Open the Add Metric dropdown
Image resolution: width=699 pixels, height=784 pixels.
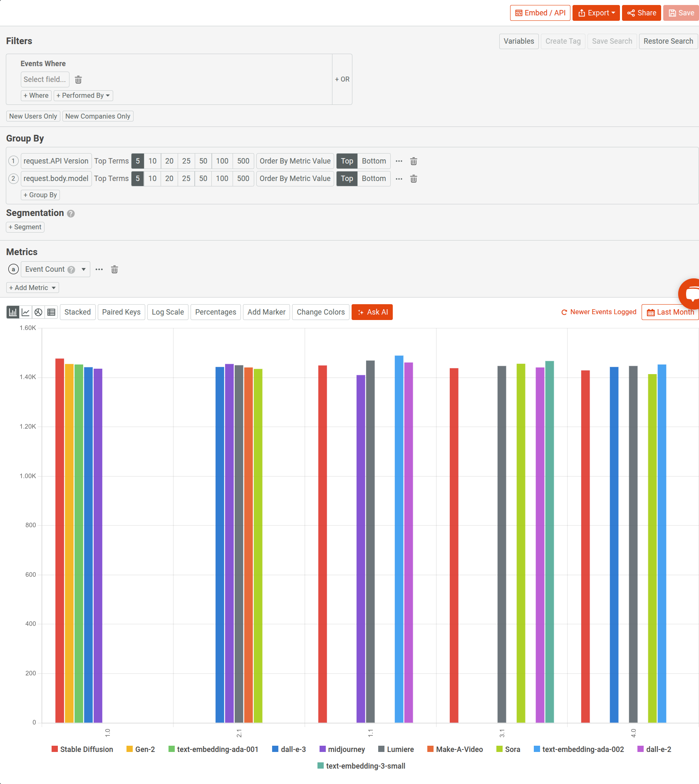pyautogui.click(x=32, y=288)
